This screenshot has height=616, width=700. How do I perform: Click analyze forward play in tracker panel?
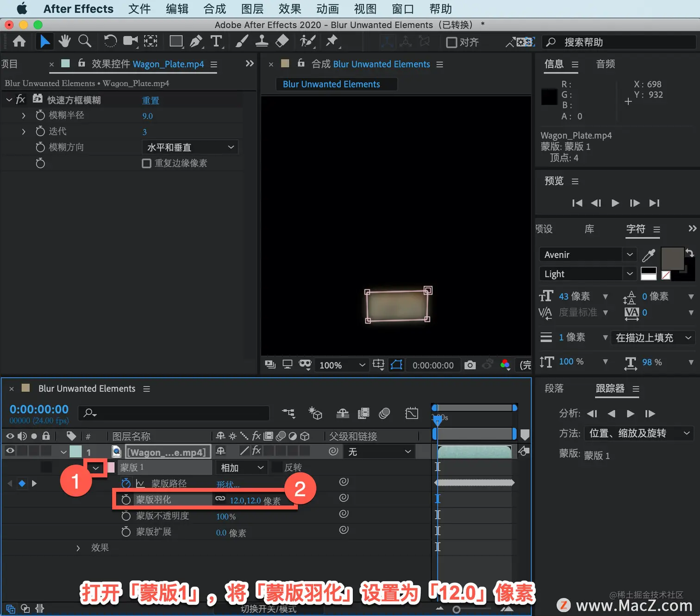tap(631, 414)
